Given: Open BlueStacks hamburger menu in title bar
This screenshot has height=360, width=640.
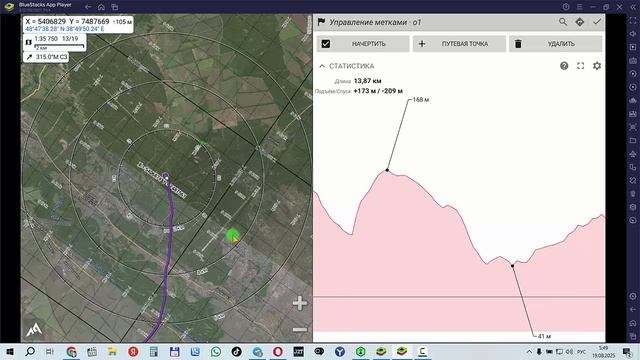Looking at the screenshot, I should point(579,7).
